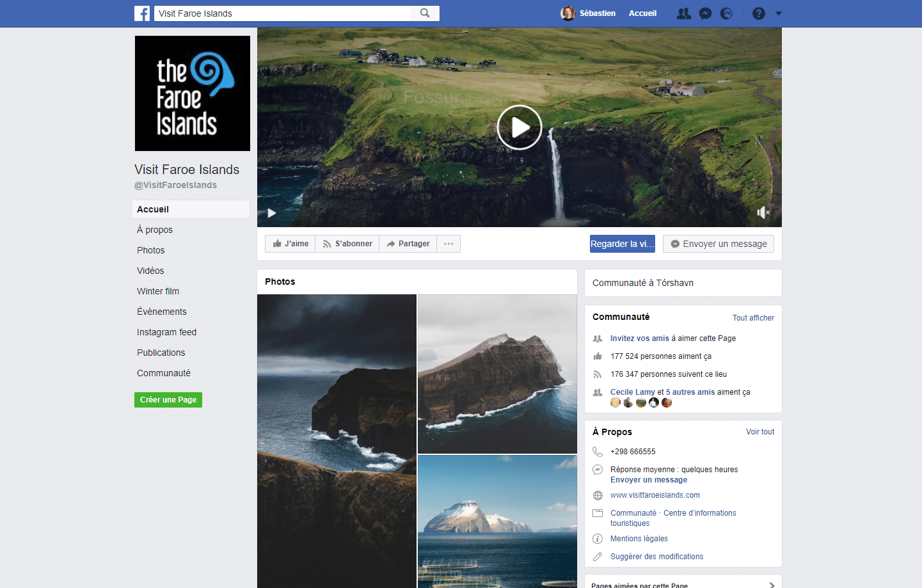
Task: Click the J'aime button
Action: click(x=290, y=244)
